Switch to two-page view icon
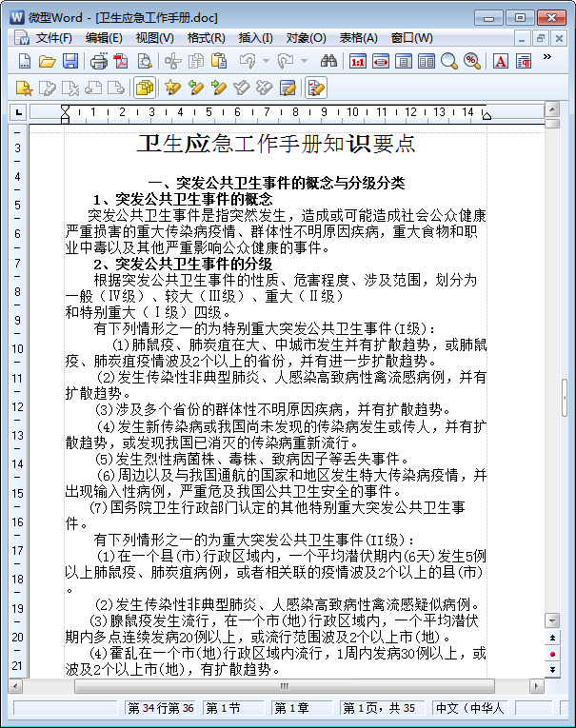Screen dimensions: 576x728 tap(426, 61)
